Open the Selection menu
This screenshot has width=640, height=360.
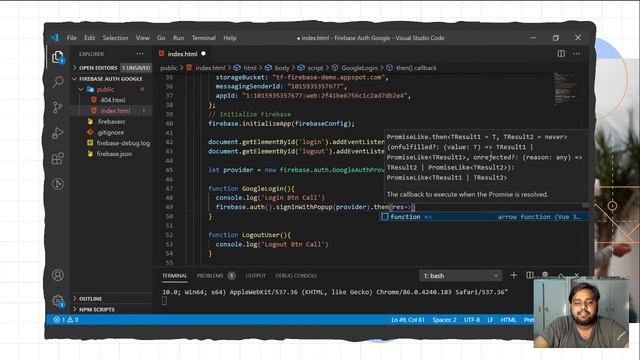pos(115,38)
